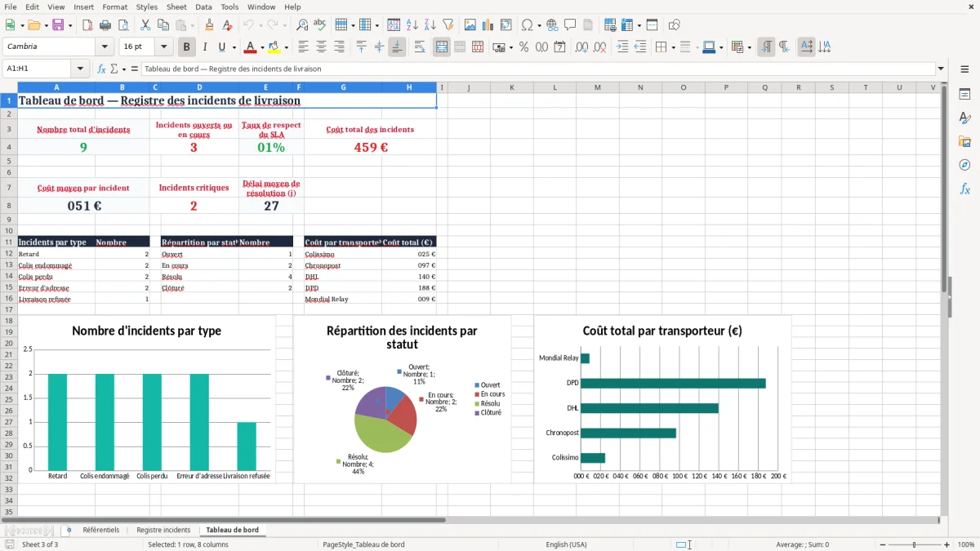This screenshot has height=551, width=980.
Task: Sort ascending A to Z
Action: click(x=412, y=25)
